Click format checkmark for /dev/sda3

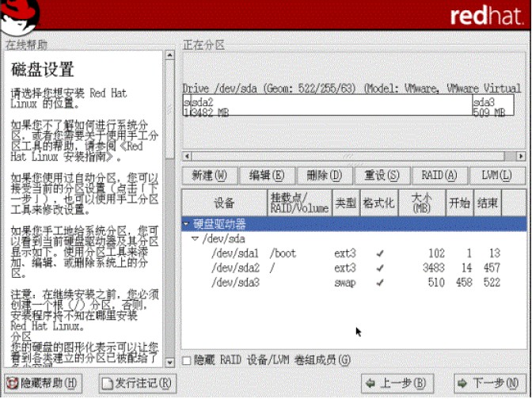(380, 283)
